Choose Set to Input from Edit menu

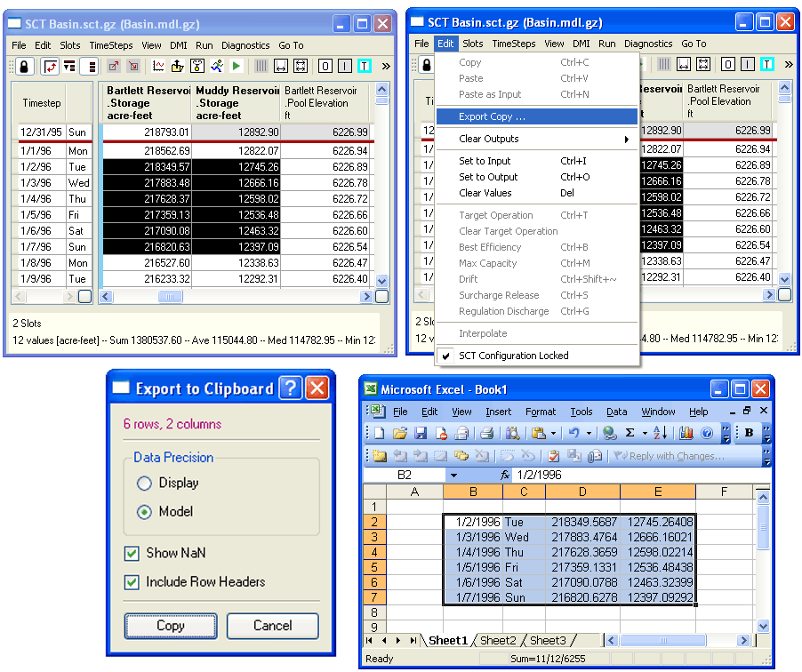[537, 161]
